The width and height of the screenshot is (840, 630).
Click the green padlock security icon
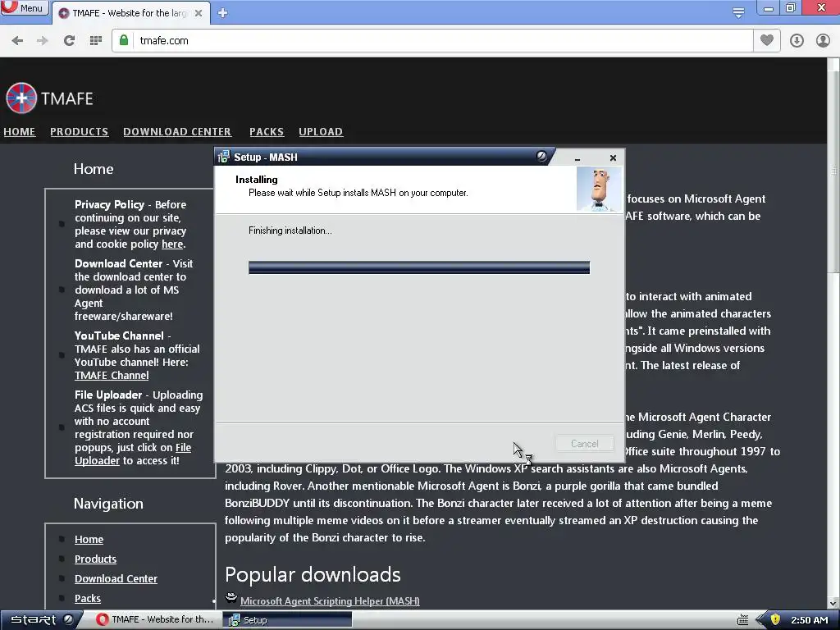coord(124,40)
